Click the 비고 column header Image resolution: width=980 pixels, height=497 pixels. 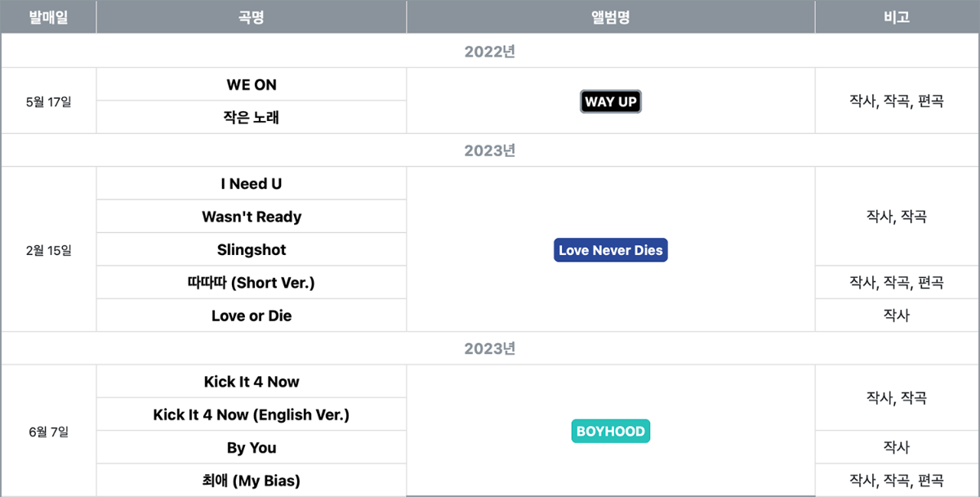[897, 17]
